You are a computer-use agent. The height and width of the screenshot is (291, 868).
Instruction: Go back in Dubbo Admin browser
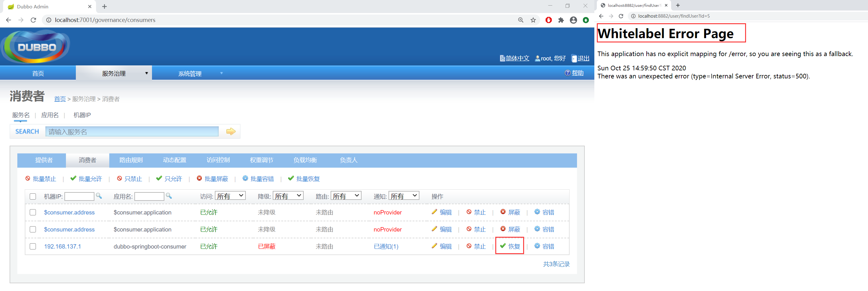click(9, 20)
